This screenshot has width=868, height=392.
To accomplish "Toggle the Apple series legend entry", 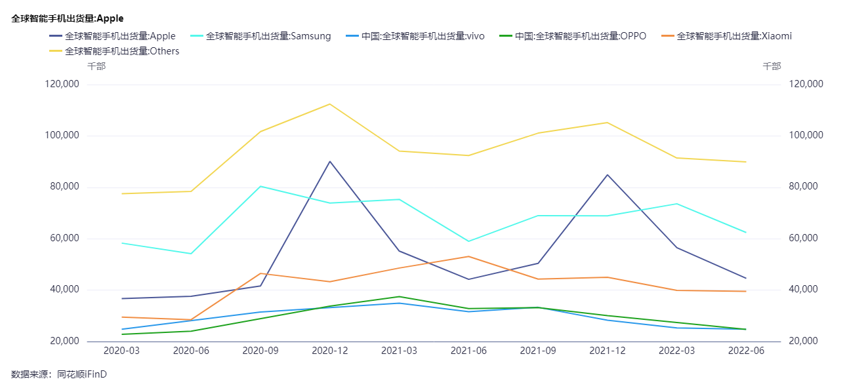I will tap(112, 36).
